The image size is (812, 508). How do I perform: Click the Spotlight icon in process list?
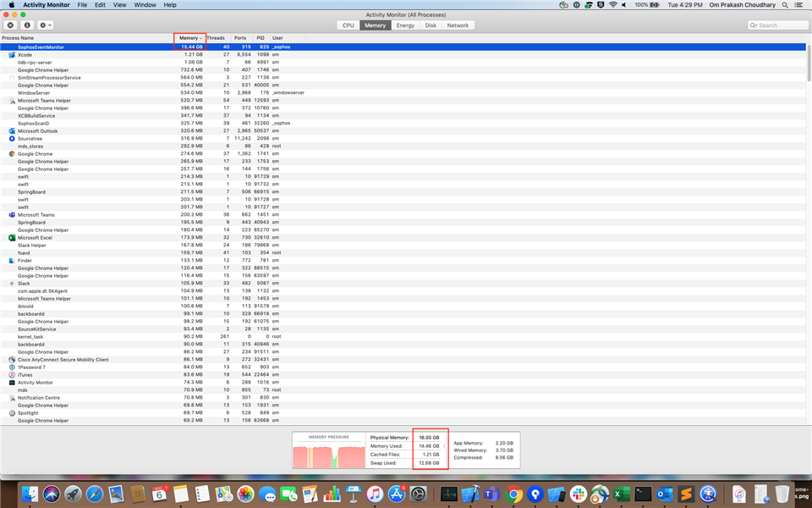[12, 412]
